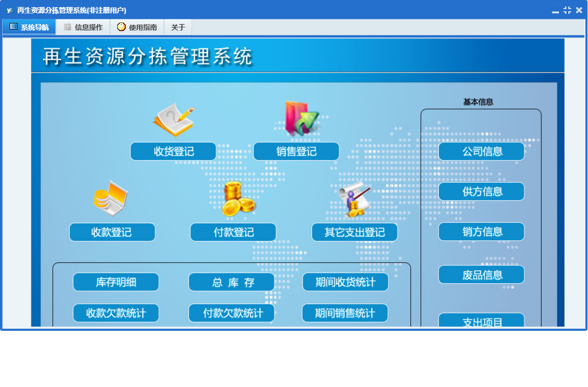Viewport: 588px width, 387px height.
Task: Open 销方信息 button
Action: [482, 231]
